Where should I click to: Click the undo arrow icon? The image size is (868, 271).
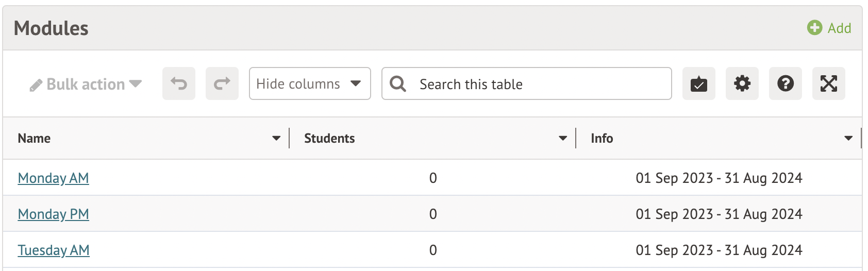pyautogui.click(x=179, y=83)
